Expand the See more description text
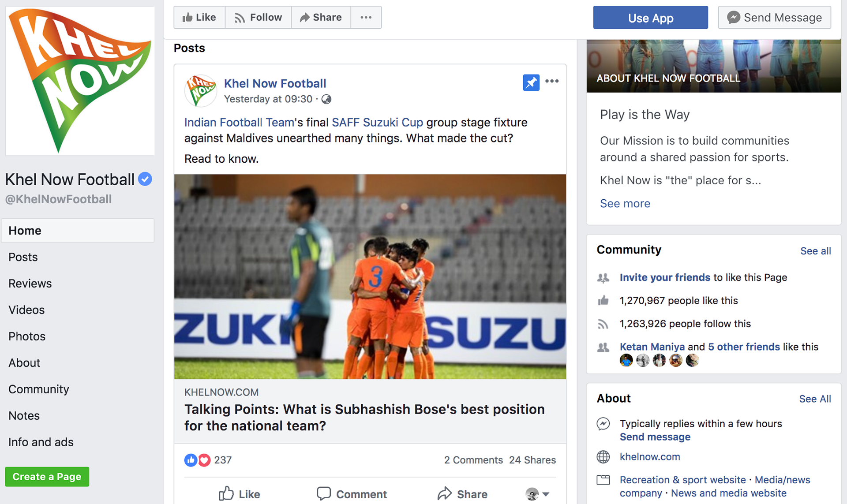The height and width of the screenshot is (504, 847). click(x=625, y=203)
